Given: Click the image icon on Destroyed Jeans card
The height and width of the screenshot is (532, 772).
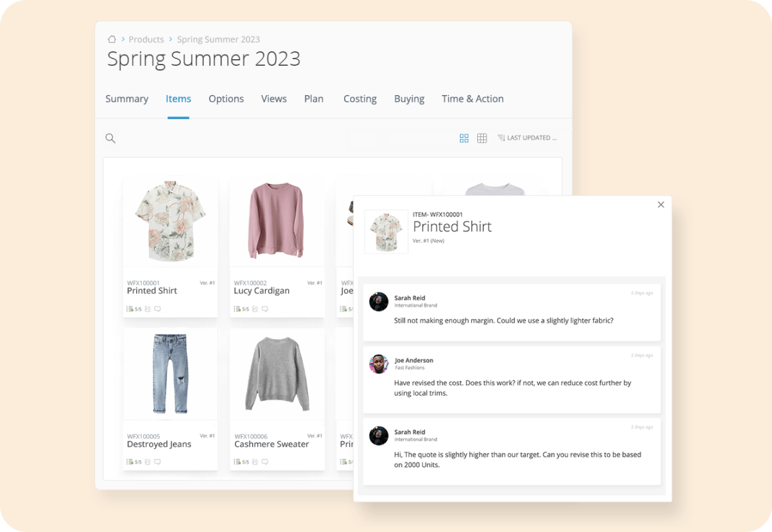Looking at the screenshot, I should click(148, 462).
